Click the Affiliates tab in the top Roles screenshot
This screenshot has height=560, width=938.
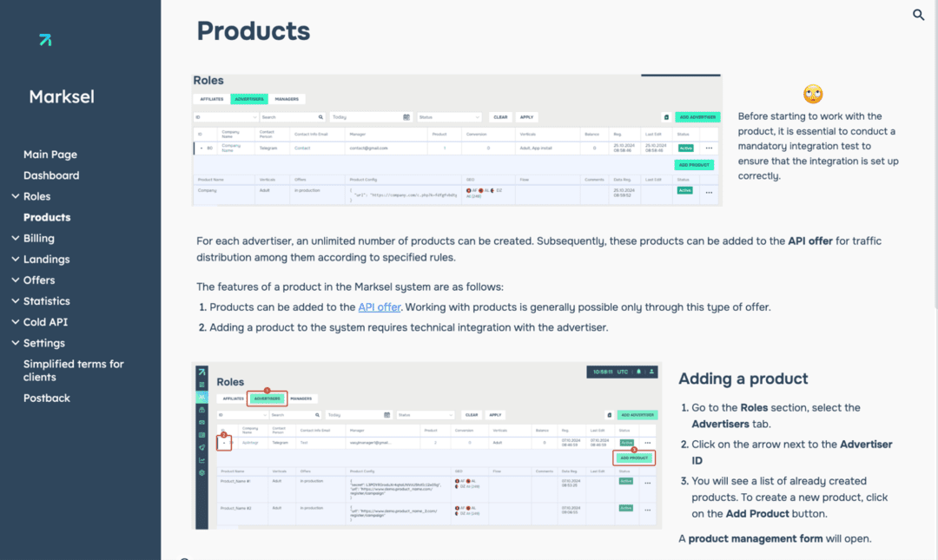212,99
